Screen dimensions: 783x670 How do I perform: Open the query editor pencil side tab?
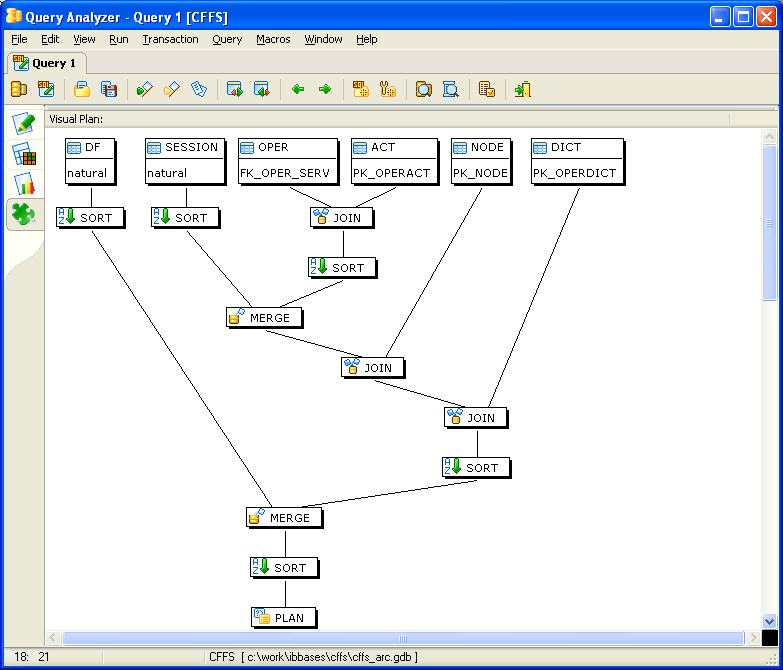tap(24, 124)
